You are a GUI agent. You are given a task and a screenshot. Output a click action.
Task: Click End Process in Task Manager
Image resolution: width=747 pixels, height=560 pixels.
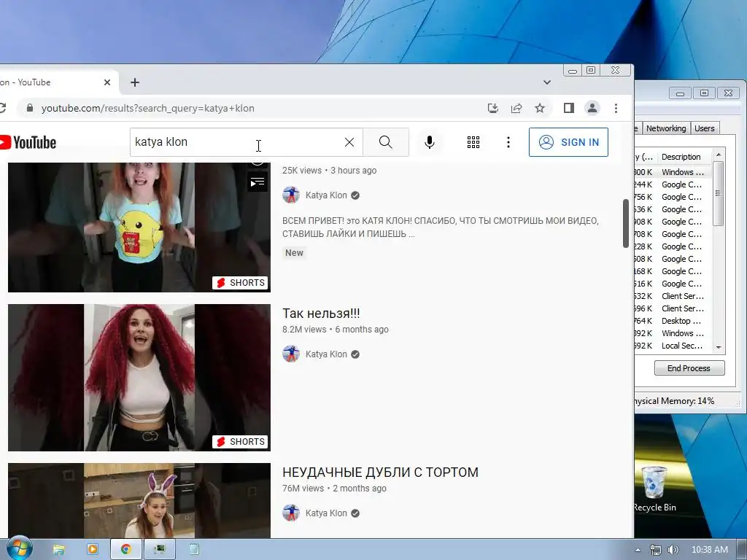689,368
